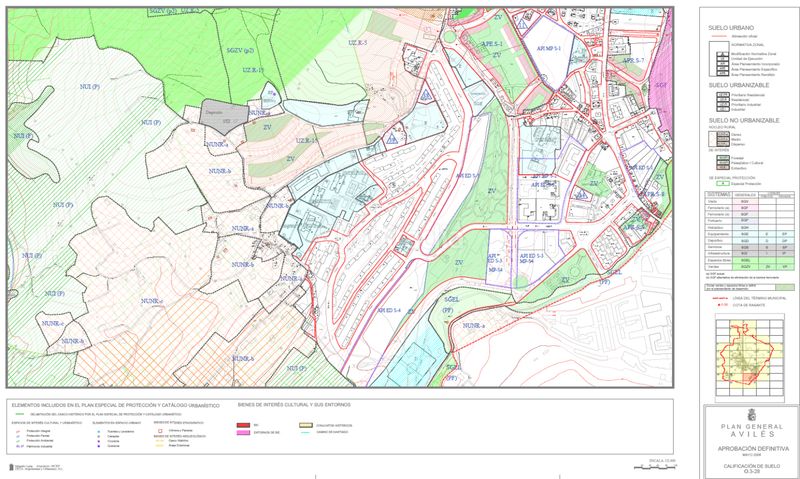Click BIENES DE INTERÉS CULTURAL Y SUS ENTORNOS heading
This screenshot has height=479, width=800.
294,405
